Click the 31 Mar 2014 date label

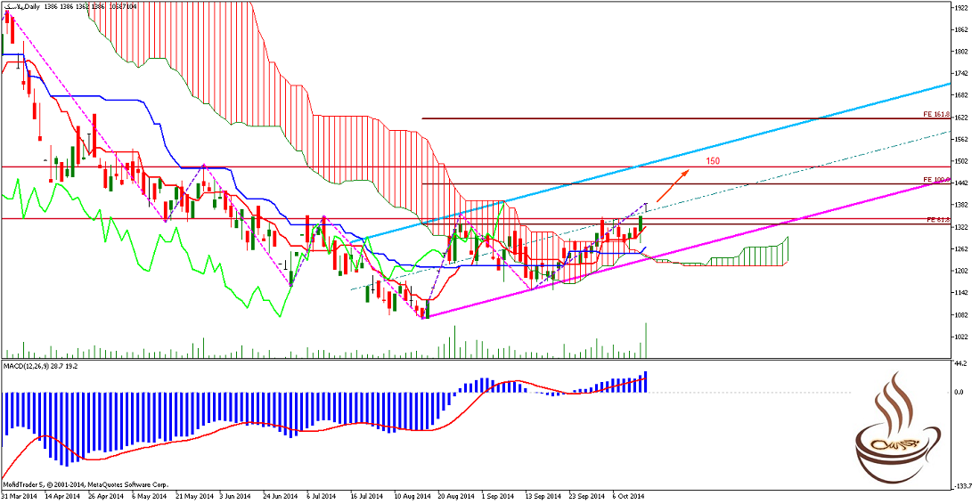tap(20, 495)
